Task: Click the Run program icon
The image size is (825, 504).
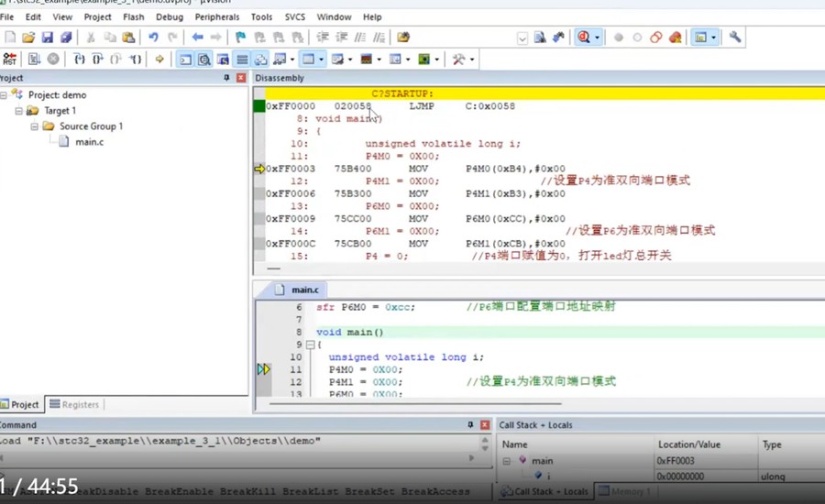Action: [34, 60]
